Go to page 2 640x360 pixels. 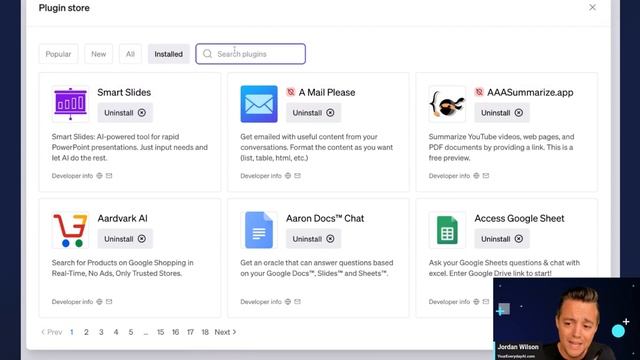click(86, 332)
